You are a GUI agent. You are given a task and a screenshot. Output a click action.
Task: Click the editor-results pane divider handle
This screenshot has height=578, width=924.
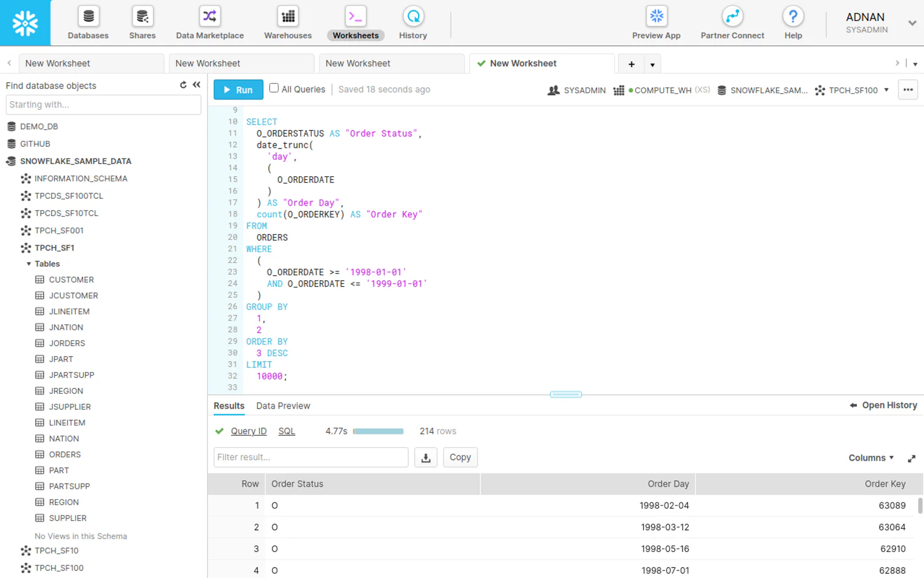566,394
